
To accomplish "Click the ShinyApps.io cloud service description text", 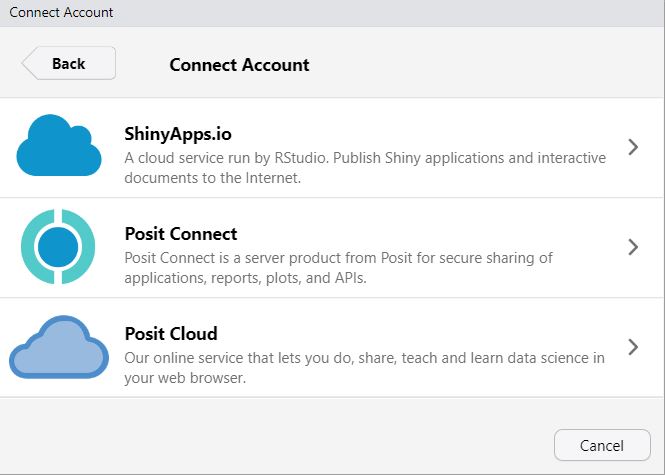I will [365, 168].
